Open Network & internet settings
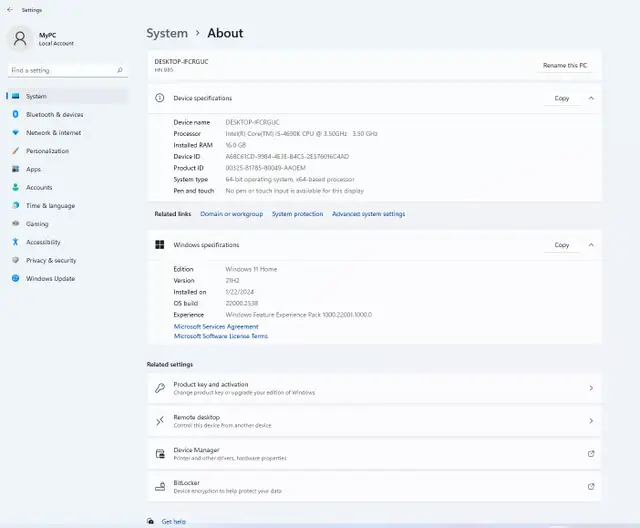Screen dimensions: 640x528 68,133
